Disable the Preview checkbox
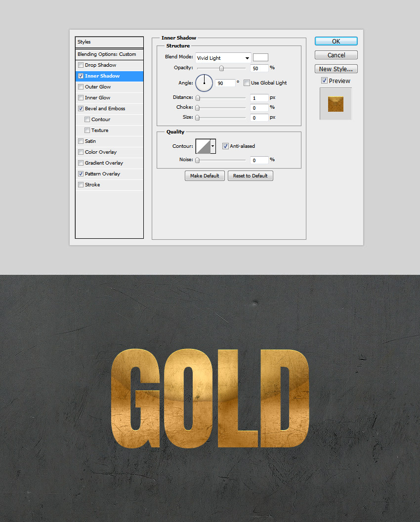420x522 pixels. 325,81
